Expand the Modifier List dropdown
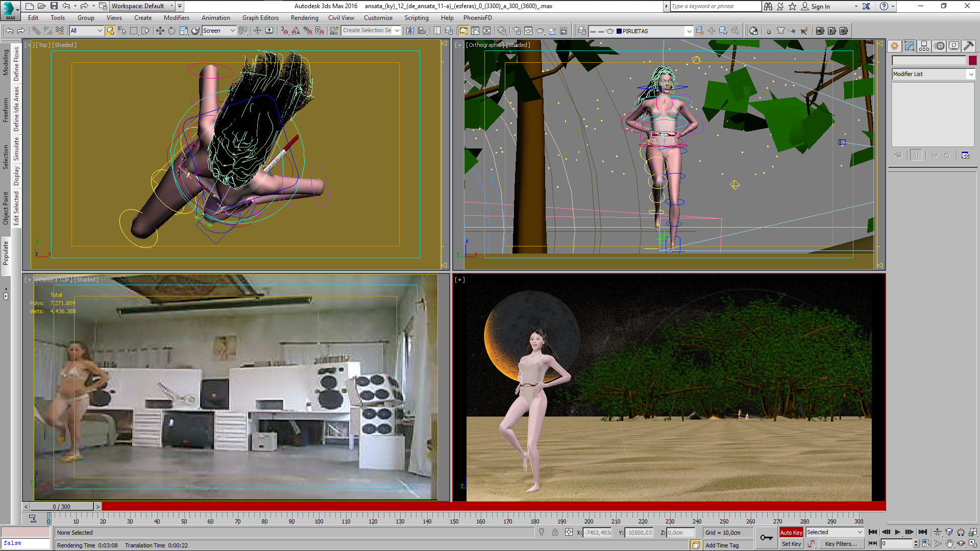Screen dimensions: 980x551 (971, 74)
